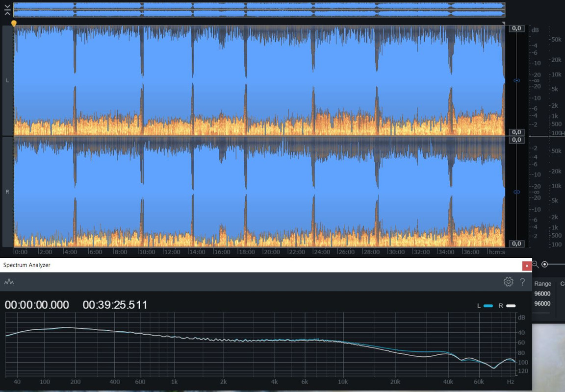
Task: Click the 10k label on analyzer frequency axis
Action: (343, 382)
